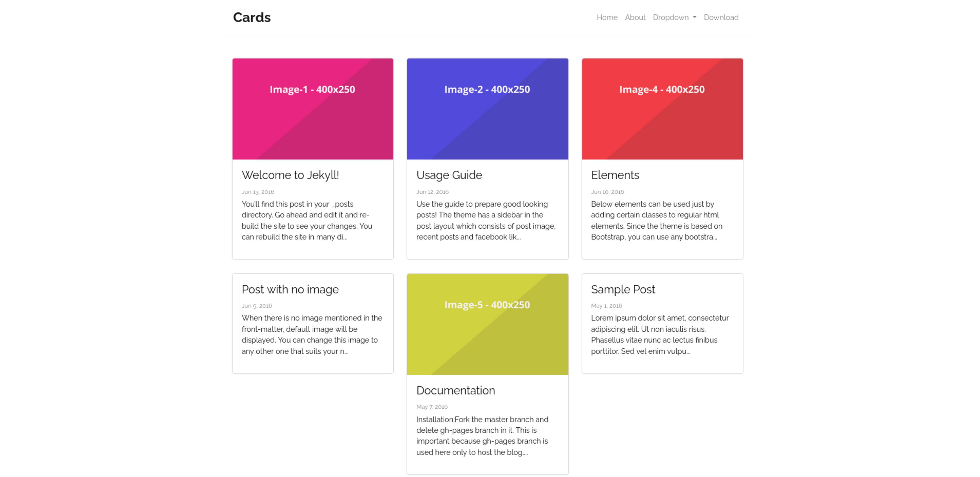Click the Cards site title
The width and height of the screenshot is (980, 477).
[x=252, y=17]
